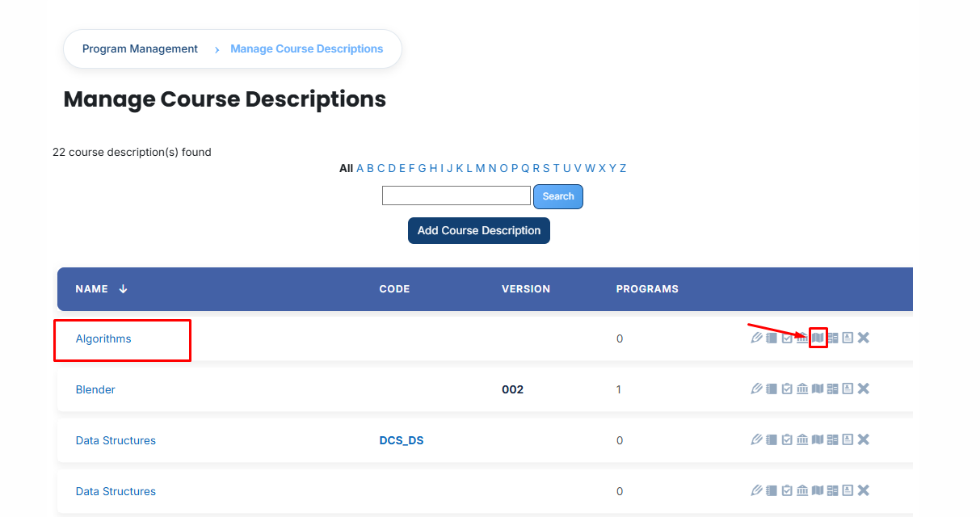Filter courses by the letter Z
Image resolution: width=980 pixels, height=517 pixels.
[623, 168]
